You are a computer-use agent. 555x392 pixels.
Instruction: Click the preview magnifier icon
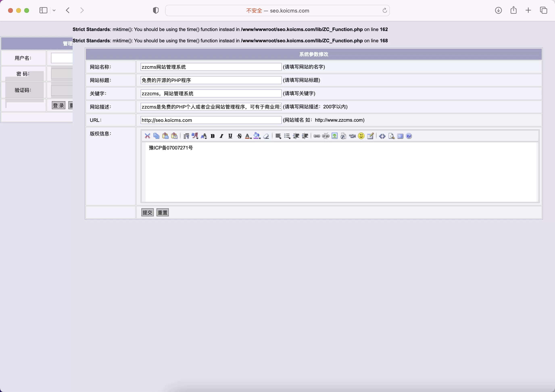(x=391, y=136)
